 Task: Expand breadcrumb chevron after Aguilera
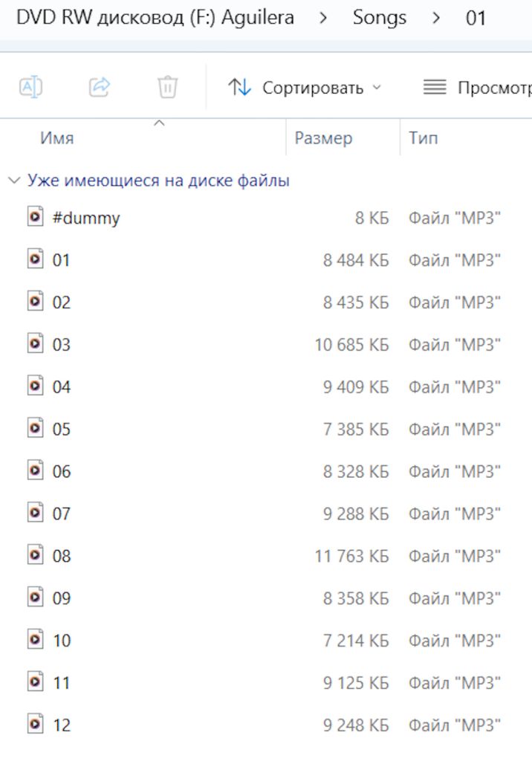point(322,18)
